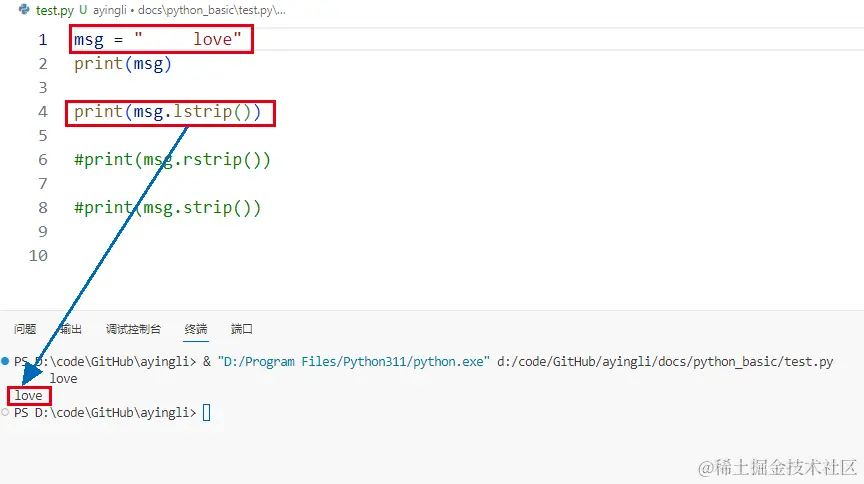Screen dimensions: 864x484
Task: Click the Python file icon beside test.py
Action: [x=24, y=9]
